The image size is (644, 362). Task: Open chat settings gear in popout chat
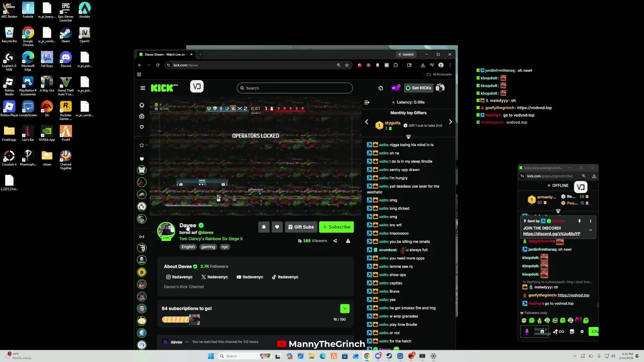(582, 331)
